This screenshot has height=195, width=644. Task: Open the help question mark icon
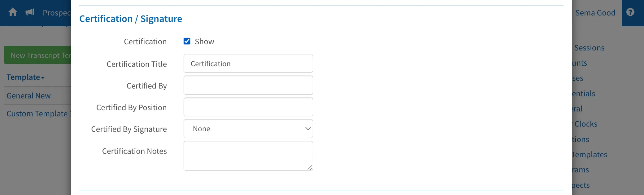[630, 12]
